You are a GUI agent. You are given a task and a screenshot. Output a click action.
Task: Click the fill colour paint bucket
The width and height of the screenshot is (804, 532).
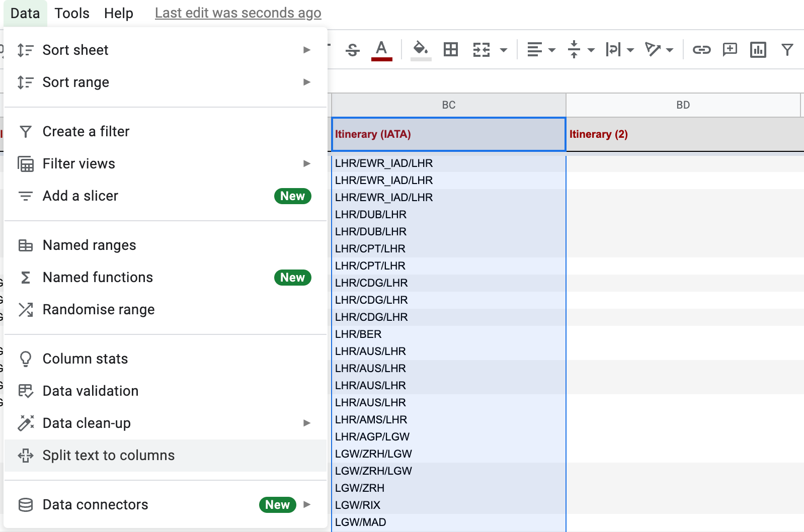pos(421,50)
